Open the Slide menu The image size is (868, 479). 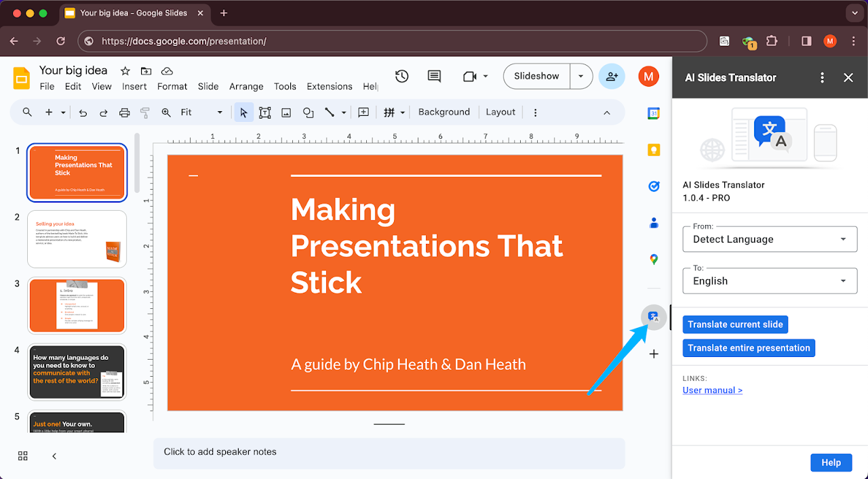[208, 87]
